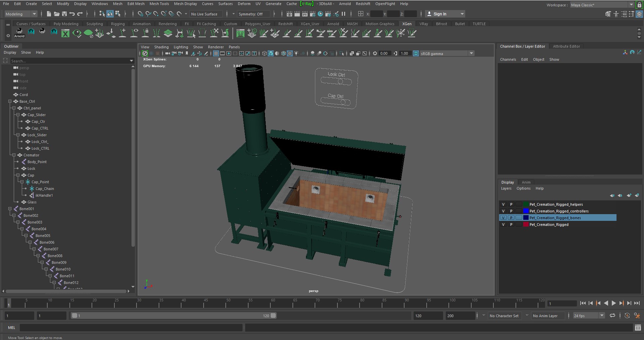Click the Save Scene disk icon

pyautogui.click(x=64, y=14)
